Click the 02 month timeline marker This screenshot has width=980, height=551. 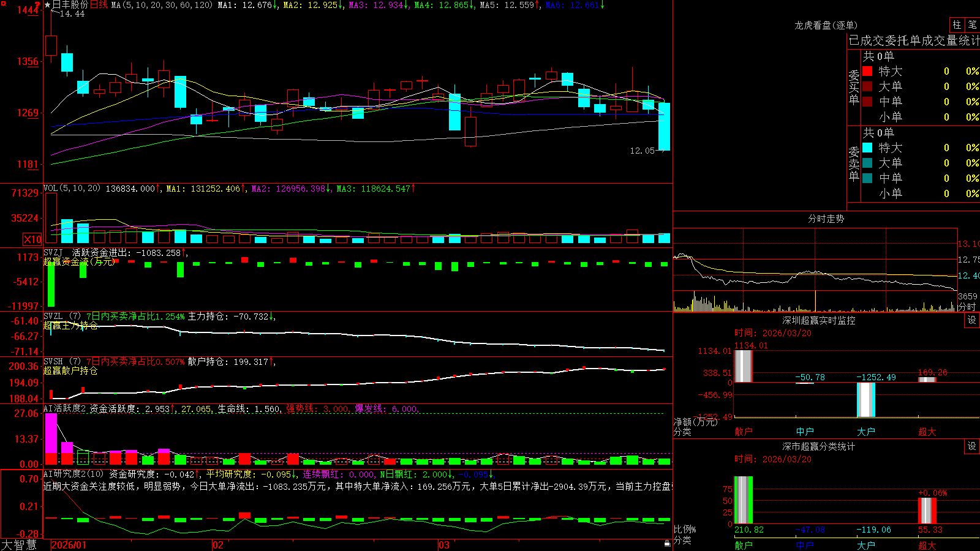point(218,545)
